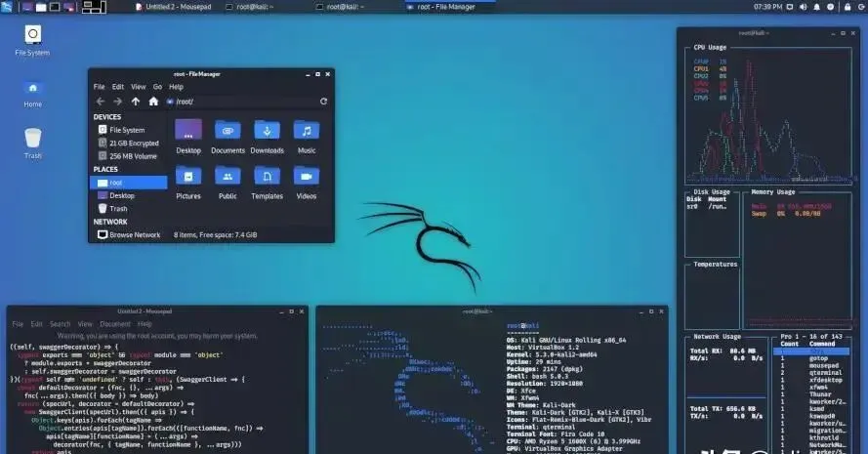Select the Music folder icon

tap(307, 137)
